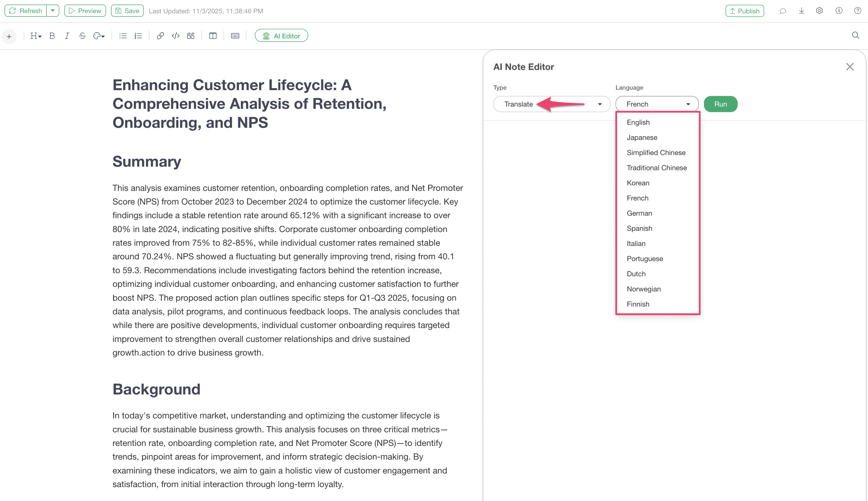This screenshot has height=501, width=868.
Task: Select Japanese from language list
Action: 642,137
